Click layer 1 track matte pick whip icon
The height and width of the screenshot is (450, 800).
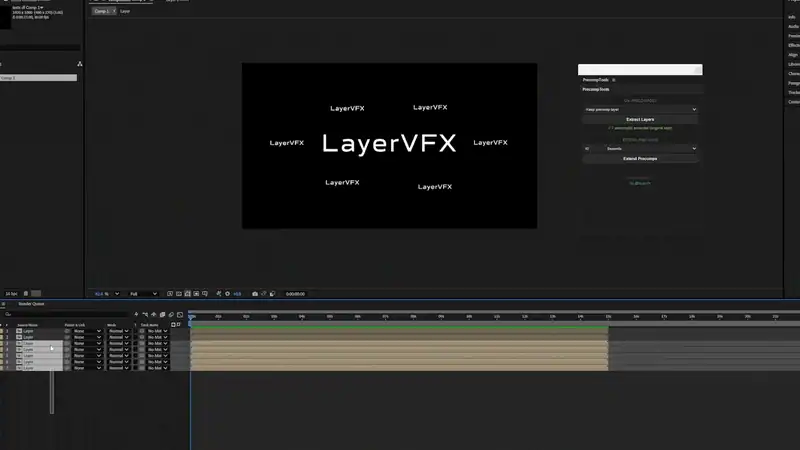(142, 331)
